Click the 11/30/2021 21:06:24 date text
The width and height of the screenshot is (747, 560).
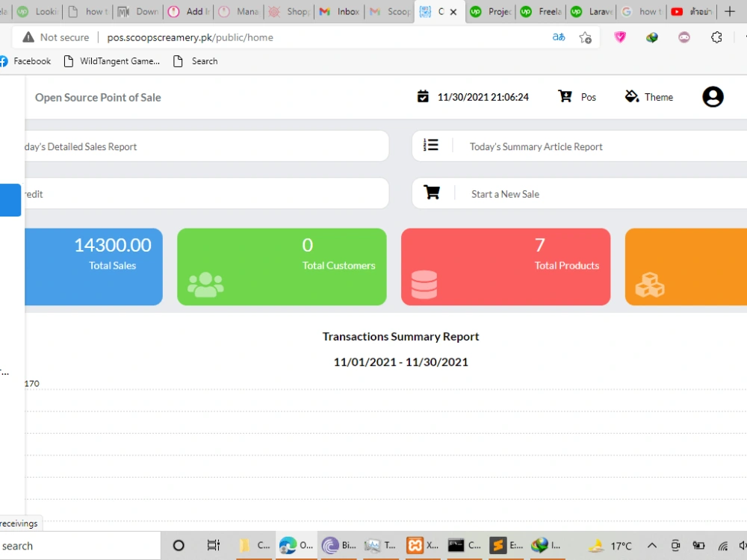click(x=483, y=97)
